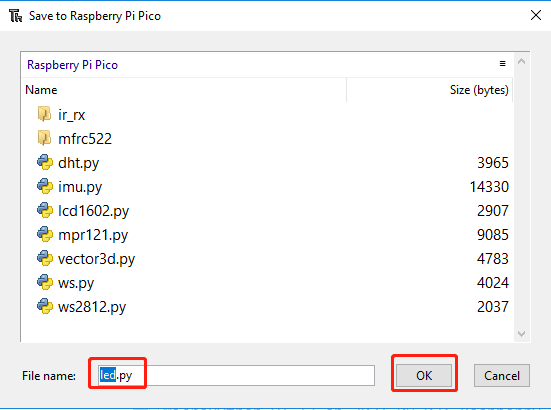Click the 3965 size value
Viewport: 551px width, 410px height.
[493, 163]
